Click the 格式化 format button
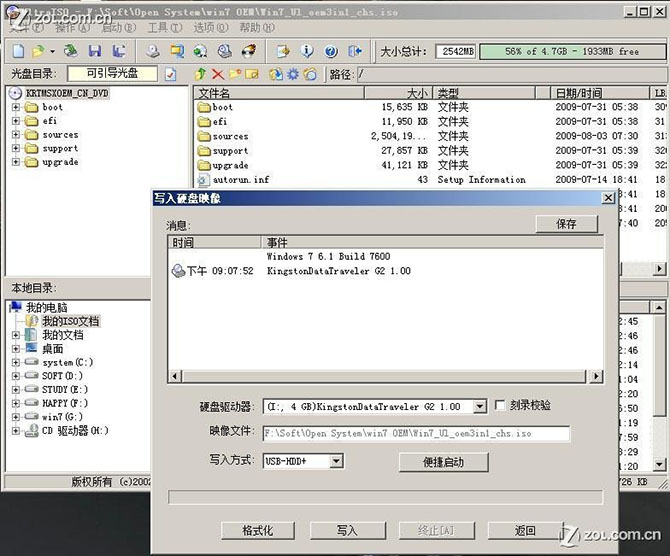This screenshot has height=556, width=670. (x=257, y=530)
